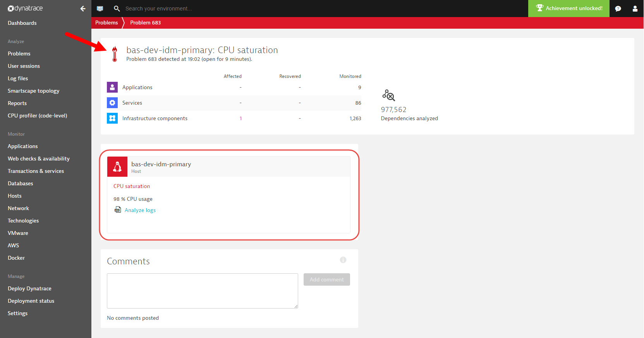This screenshot has width=644, height=338.
Task: Open Web checks & availability
Action: point(39,159)
